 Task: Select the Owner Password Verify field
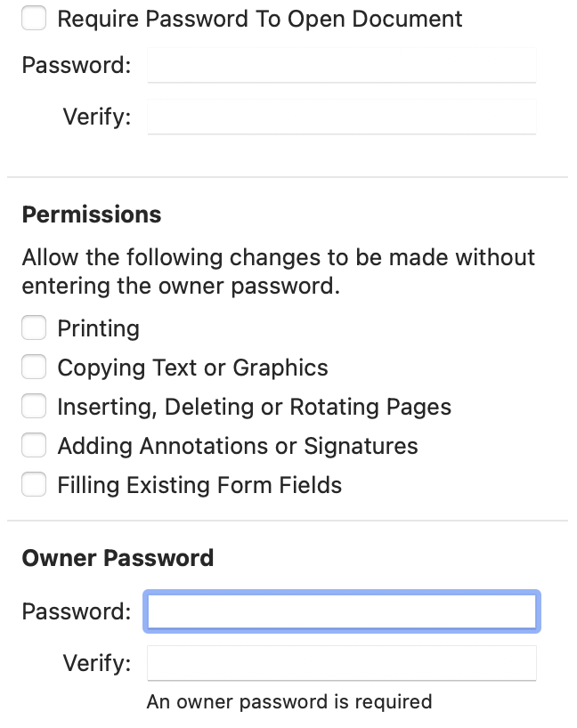coord(342,663)
